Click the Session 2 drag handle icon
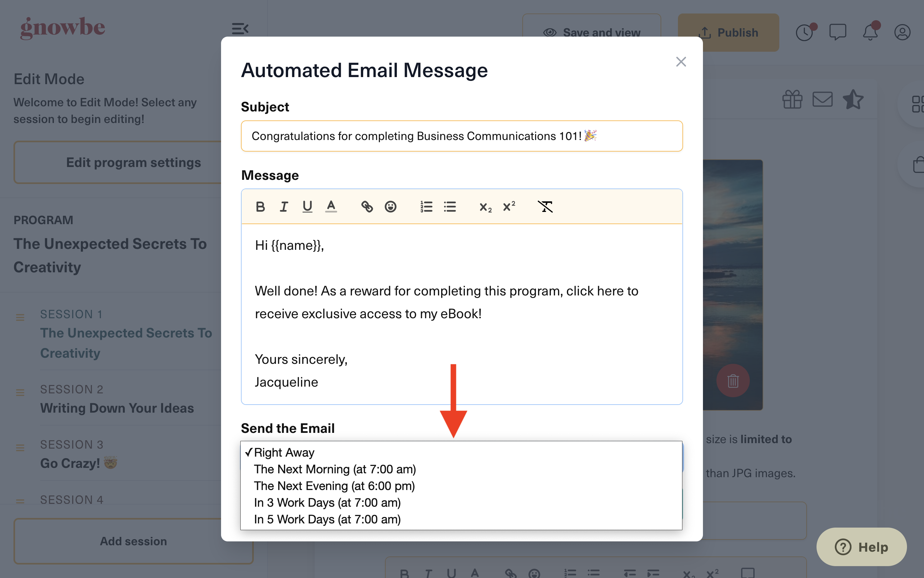 [20, 392]
